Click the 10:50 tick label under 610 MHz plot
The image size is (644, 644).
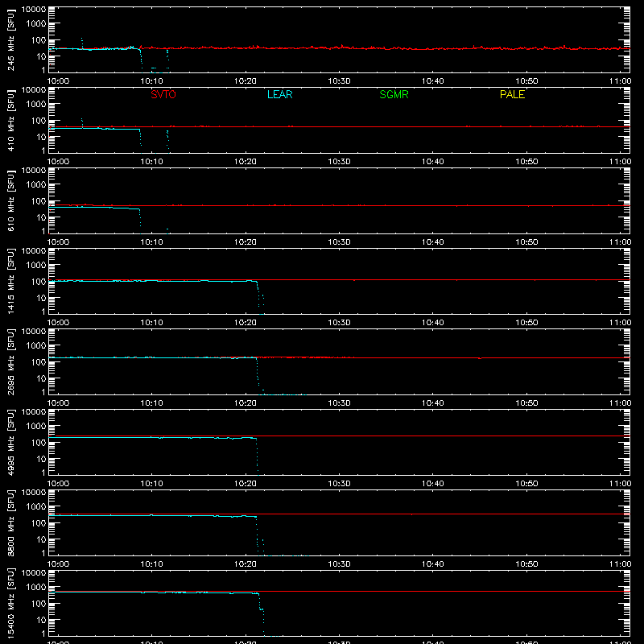526,242
